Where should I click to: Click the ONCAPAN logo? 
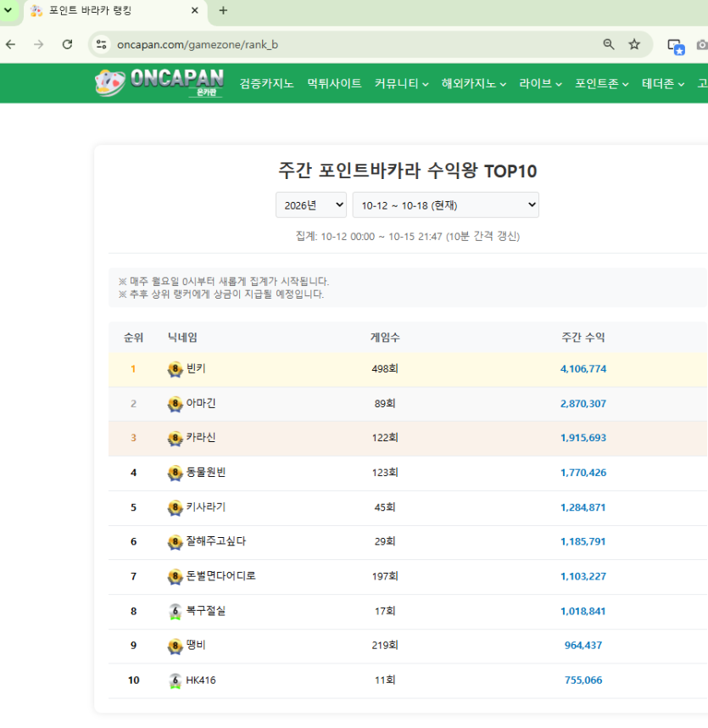coord(159,82)
